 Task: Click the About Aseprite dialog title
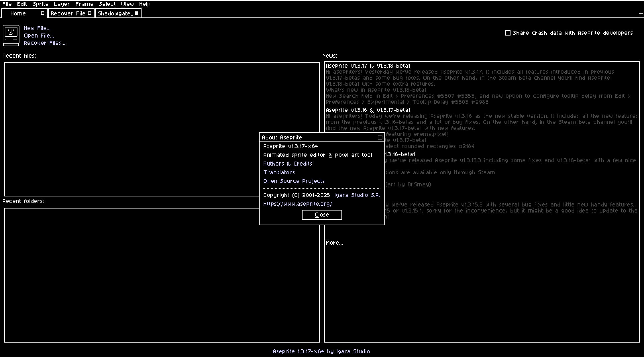pos(282,137)
